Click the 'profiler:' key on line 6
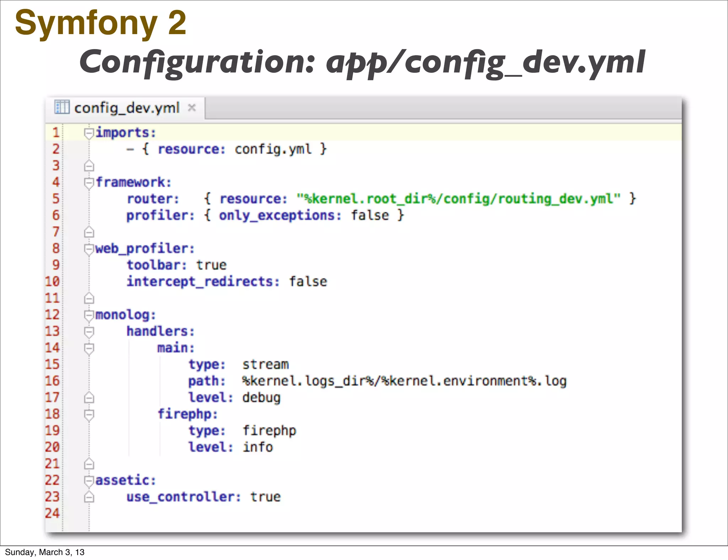Screen dimensions: 728x560 pyautogui.click(x=161, y=215)
